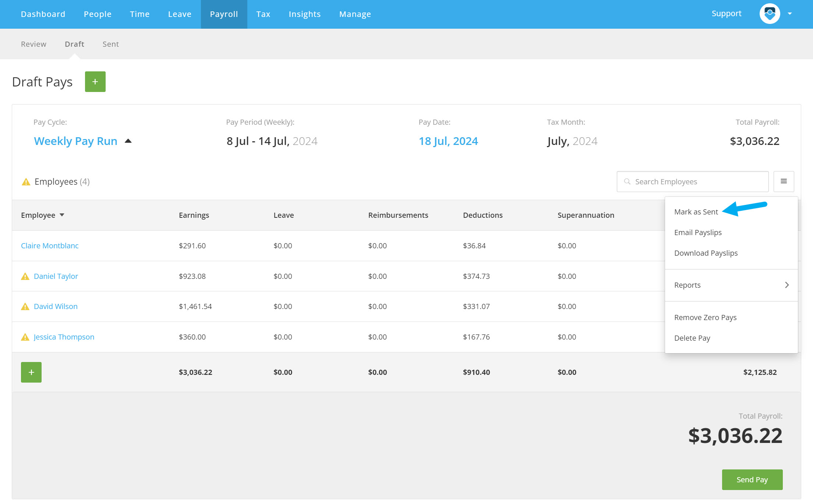
Task: Open the Manage menu
Action: point(355,14)
